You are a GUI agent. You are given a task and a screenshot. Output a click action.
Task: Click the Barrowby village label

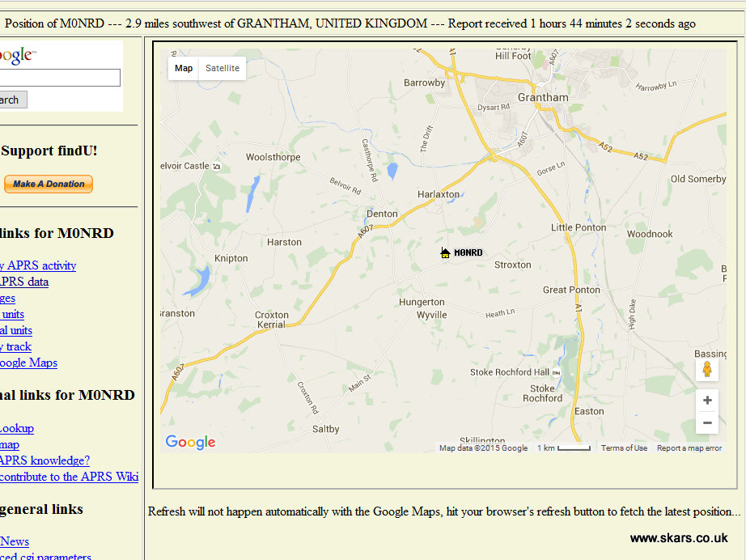425,83
